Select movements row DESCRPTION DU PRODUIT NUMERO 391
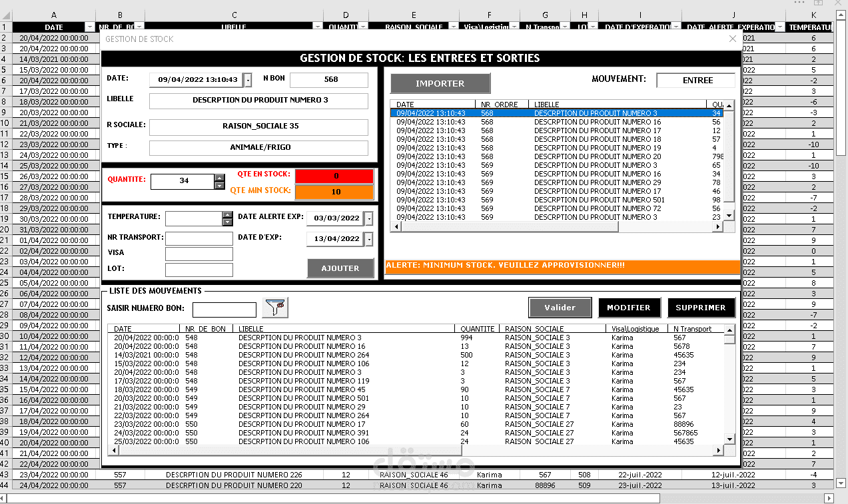Screen dimensions: 848x504 point(416,433)
